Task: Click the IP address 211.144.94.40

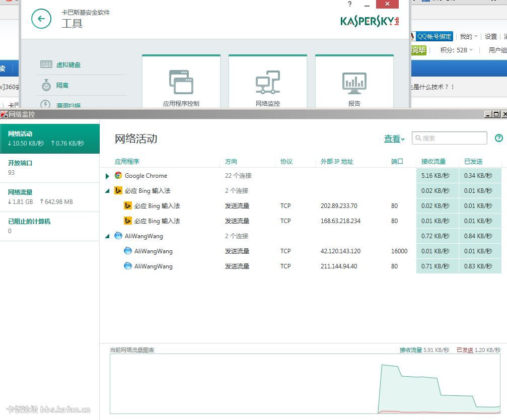Action: pyautogui.click(x=339, y=266)
